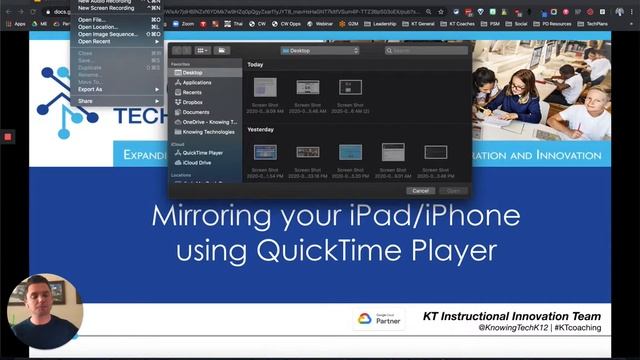Expand the Share submenu
640x360 pixels.
[x=119, y=101]
